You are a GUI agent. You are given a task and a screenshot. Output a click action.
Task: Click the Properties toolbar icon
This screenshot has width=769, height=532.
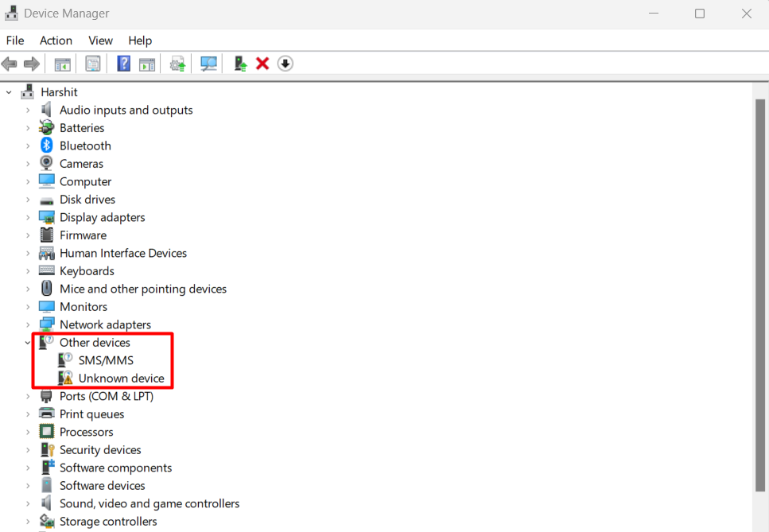click(x=93, y=64)
